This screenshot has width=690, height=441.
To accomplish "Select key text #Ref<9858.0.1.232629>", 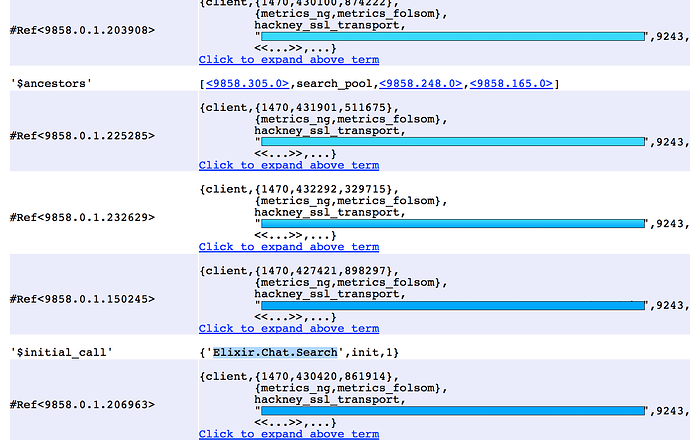I will tap(82, 217).
